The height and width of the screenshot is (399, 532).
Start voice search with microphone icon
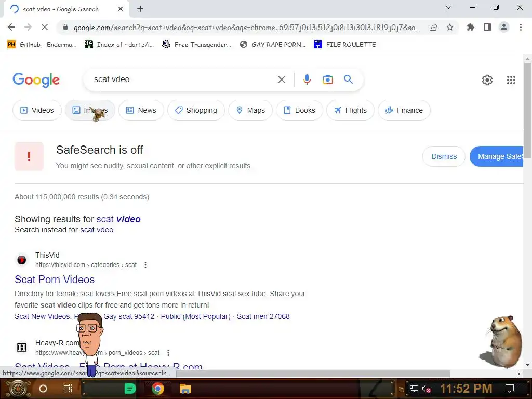[x=307, y=79]
